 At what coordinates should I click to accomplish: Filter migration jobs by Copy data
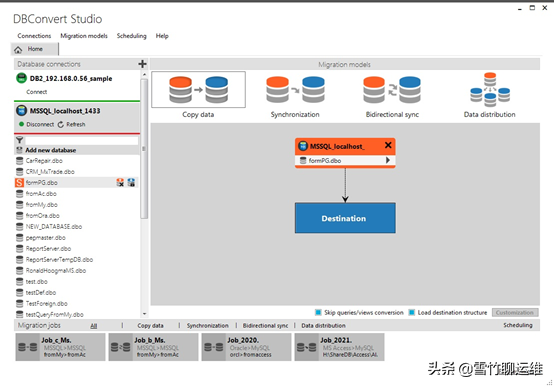pyautogui.click(x=151, y=326)
